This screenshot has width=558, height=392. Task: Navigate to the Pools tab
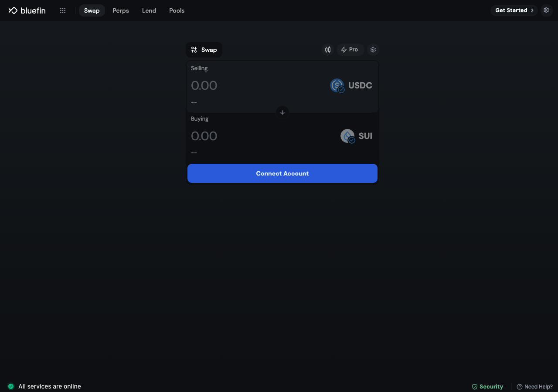[x=177, y=10]
